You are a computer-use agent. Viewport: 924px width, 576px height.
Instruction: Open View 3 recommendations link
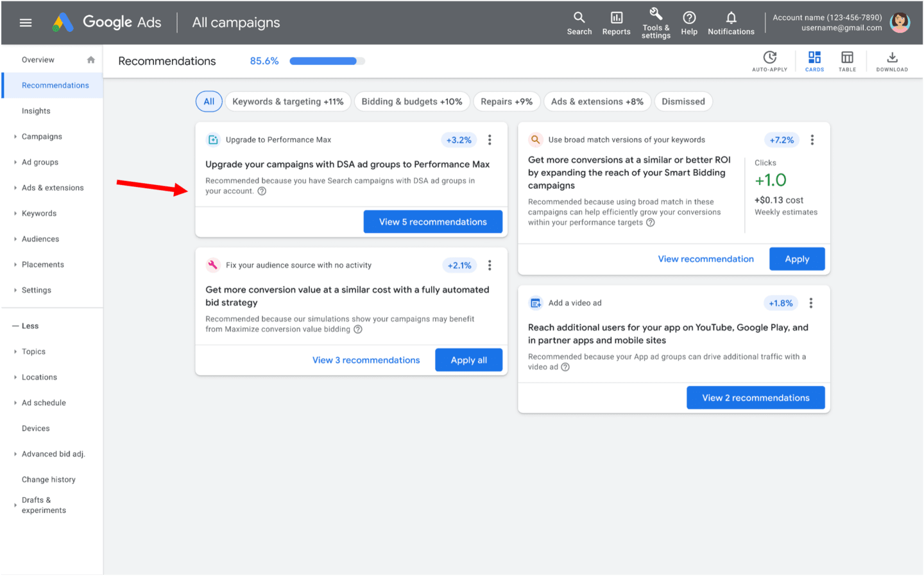(x=366, y=360)
